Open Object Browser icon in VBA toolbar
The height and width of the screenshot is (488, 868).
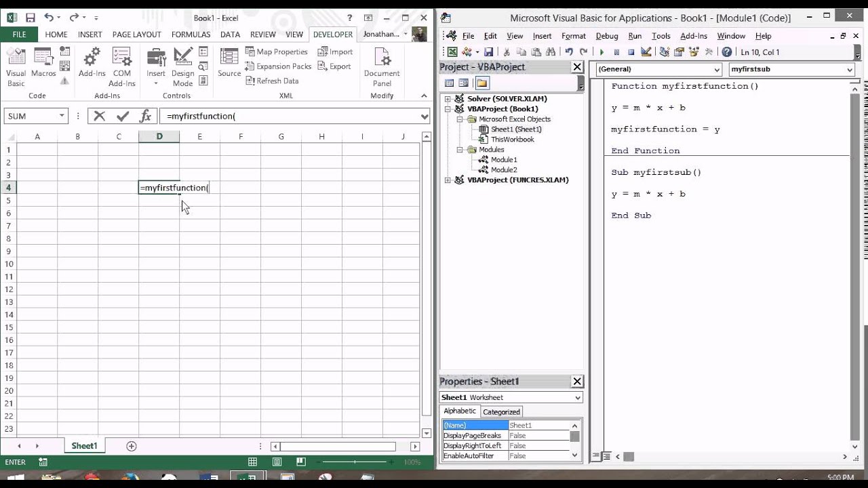694,52
